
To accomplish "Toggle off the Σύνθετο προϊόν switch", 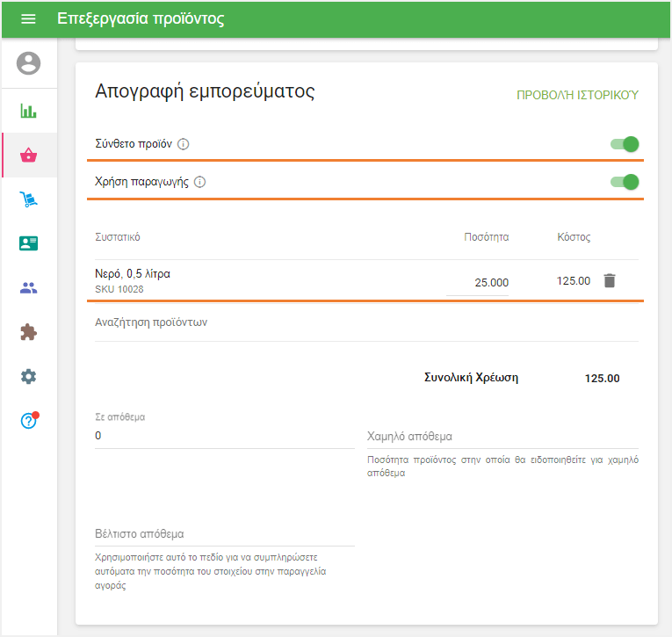I will click(x=625, y=144).
